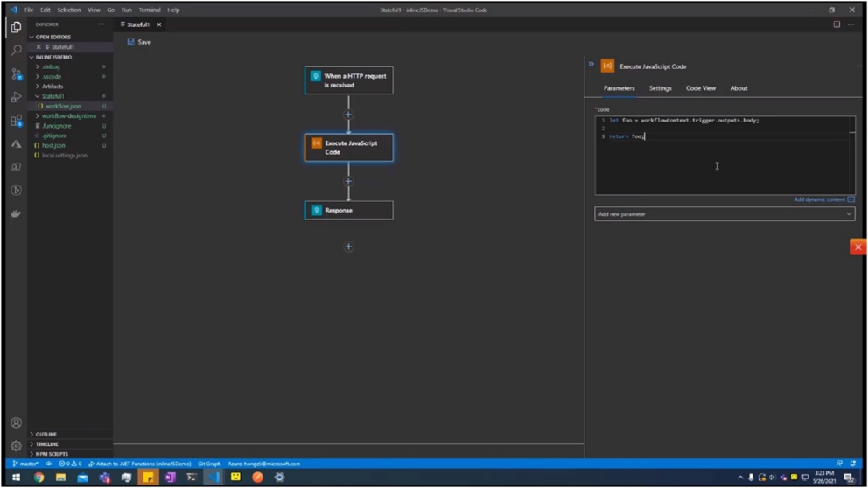
Task: Click the Add dynamic content link
Action: 819,199
